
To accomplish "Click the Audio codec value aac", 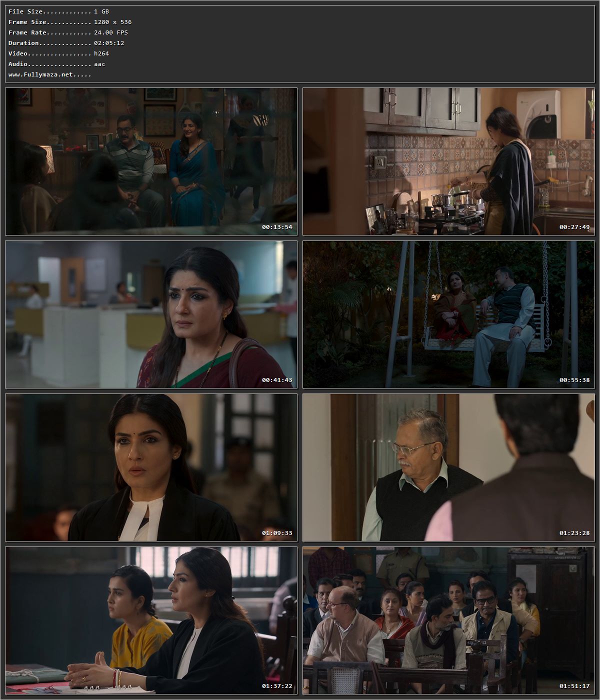I will 99,64.
